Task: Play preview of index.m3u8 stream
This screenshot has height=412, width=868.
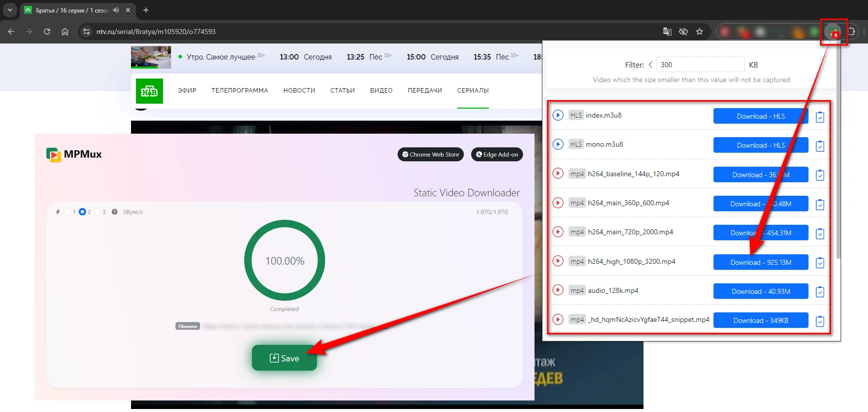Action: [558, 115]
